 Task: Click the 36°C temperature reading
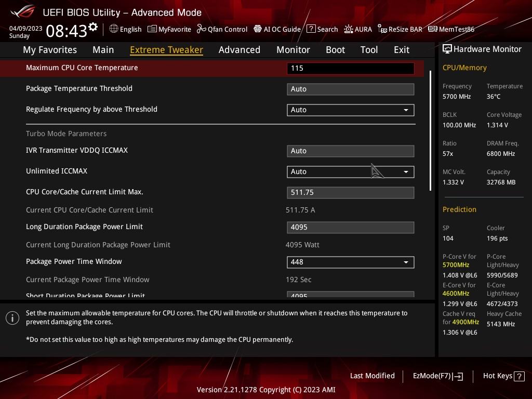coord(494,97)
